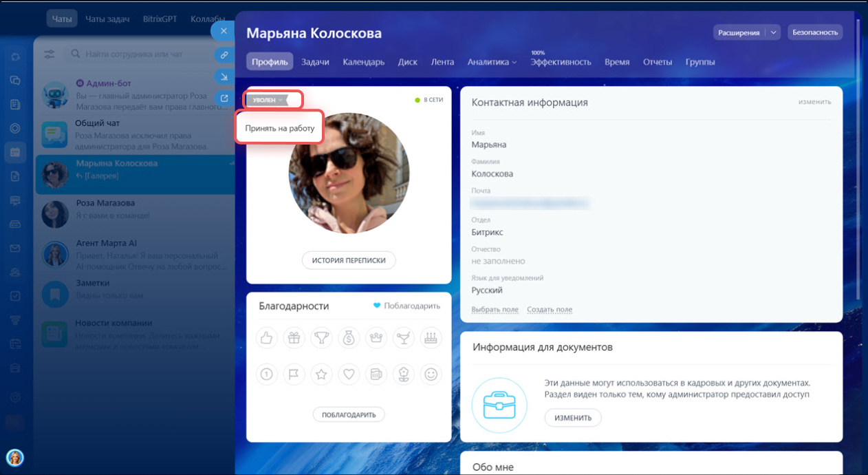
Task: Click the chat filter settings icon
Action: [x=50, y=54]
